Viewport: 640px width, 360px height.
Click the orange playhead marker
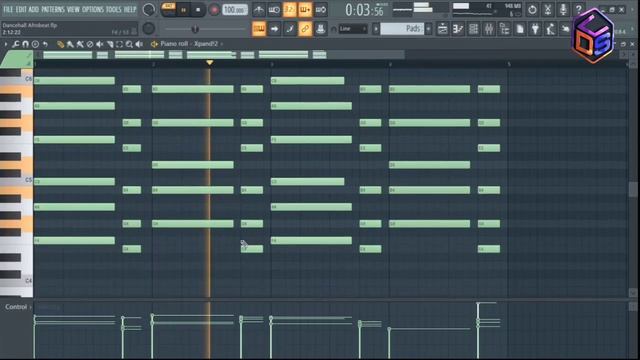pyautogui.click(x=209, y=62)
